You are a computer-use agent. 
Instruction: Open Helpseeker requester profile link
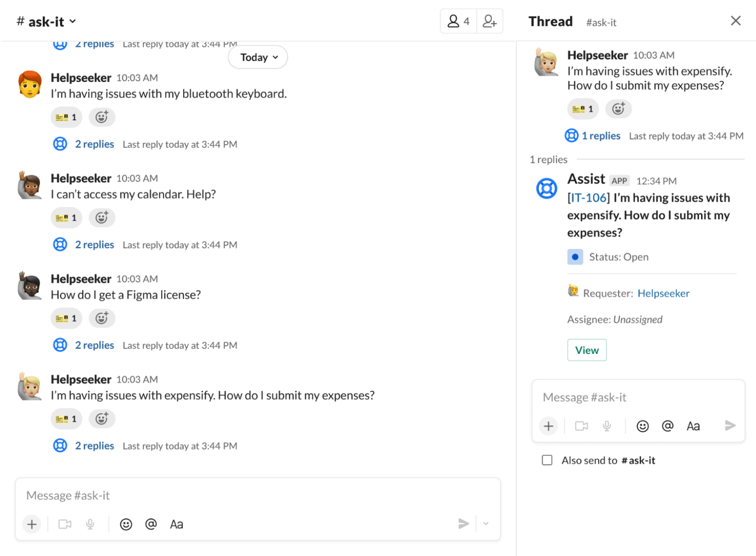[663, 293]
